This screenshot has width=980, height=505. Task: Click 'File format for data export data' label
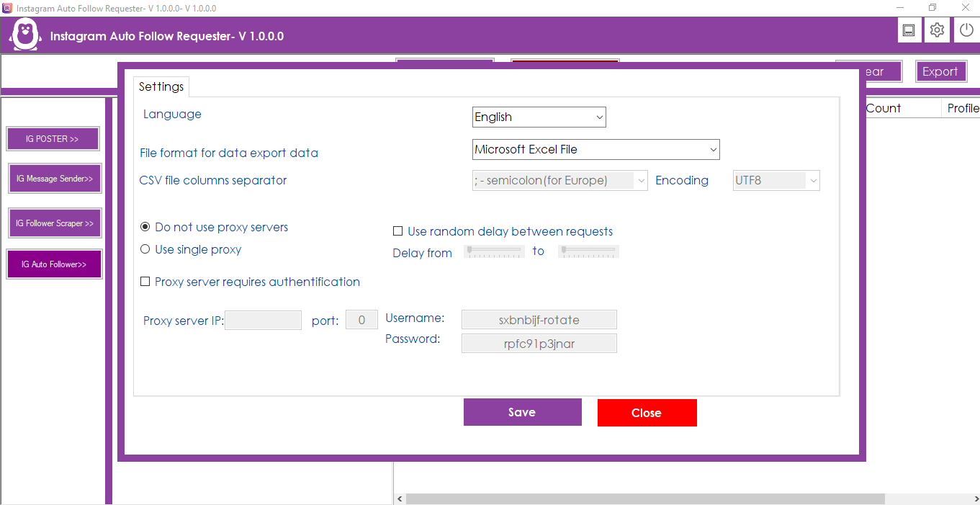pyautogui.click(x=229, y=153)
